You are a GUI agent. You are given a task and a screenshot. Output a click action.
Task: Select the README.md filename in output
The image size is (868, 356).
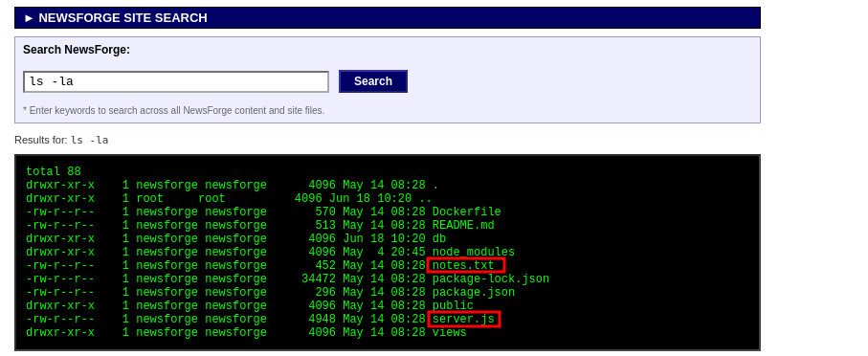(x=463, y=225)
